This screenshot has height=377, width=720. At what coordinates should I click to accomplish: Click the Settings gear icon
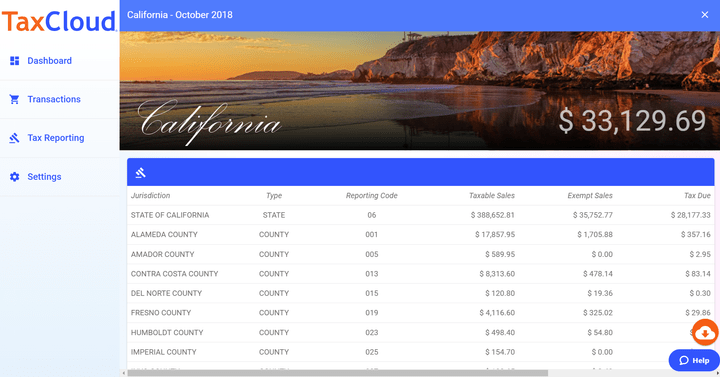15,177
